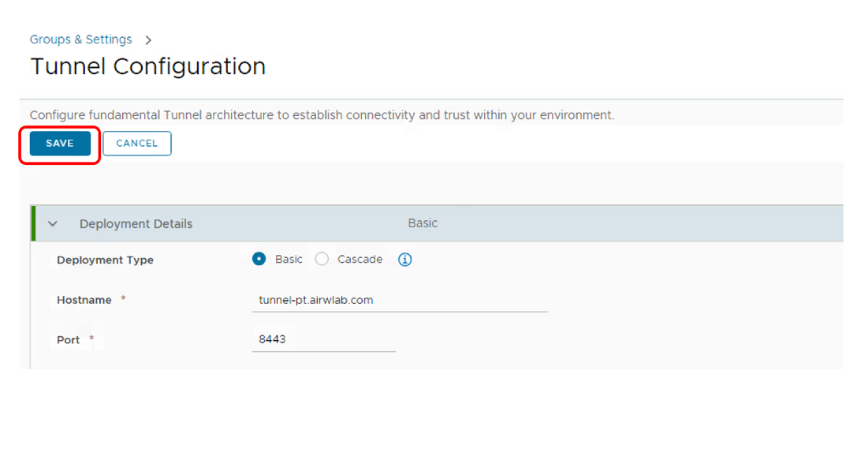Click into the Port input field
The width and height of the screenshot is (868, 468).
point(323,340)
